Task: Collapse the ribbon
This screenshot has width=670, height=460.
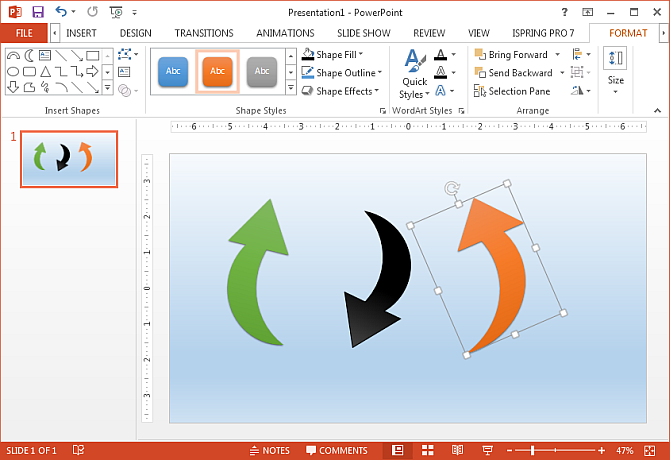Action: [x=657, y=111]
